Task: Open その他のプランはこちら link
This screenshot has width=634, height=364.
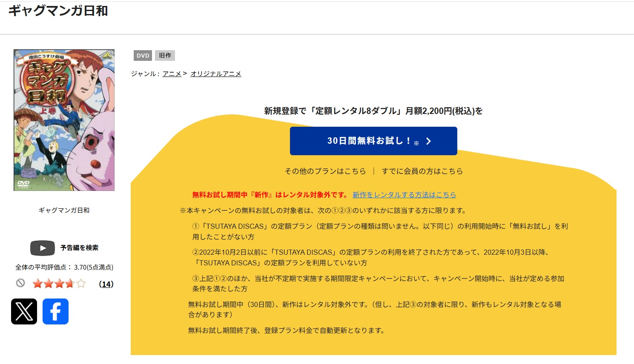Action: 325,171
